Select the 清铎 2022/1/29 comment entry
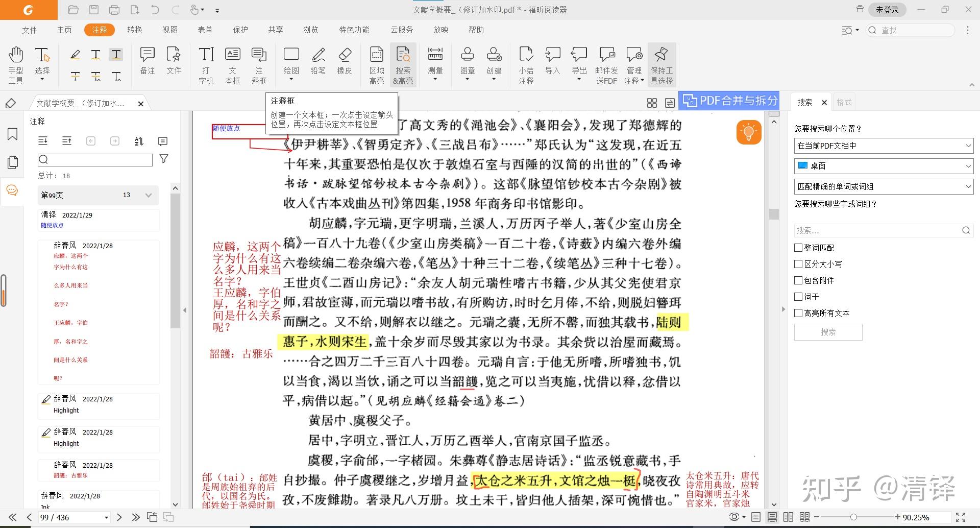 coord(99,220)
